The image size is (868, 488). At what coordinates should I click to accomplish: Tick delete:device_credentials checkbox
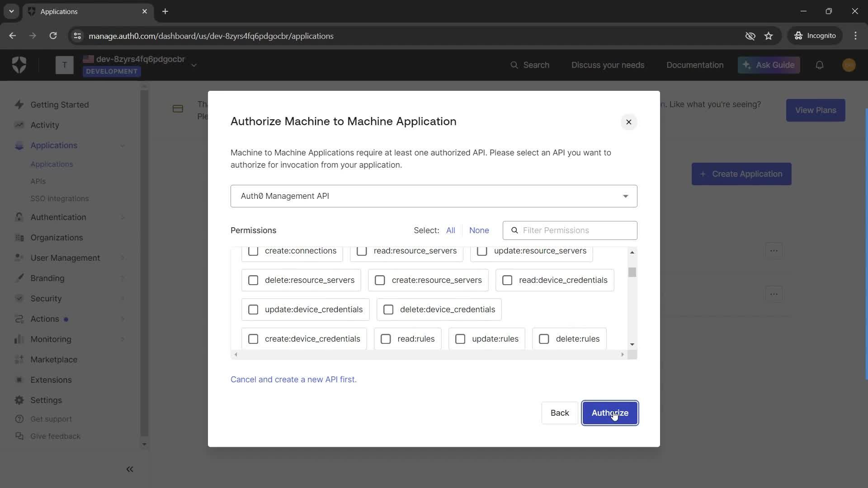click(388, 310)
